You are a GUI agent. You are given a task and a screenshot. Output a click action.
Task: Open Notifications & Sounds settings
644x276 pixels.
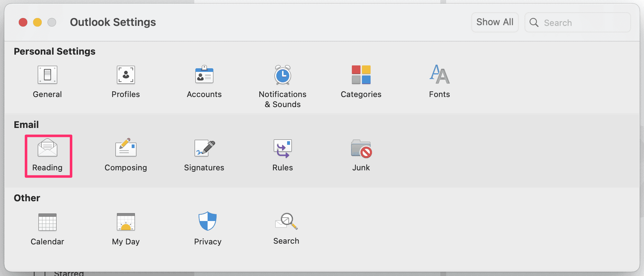[x=283, y=87]
